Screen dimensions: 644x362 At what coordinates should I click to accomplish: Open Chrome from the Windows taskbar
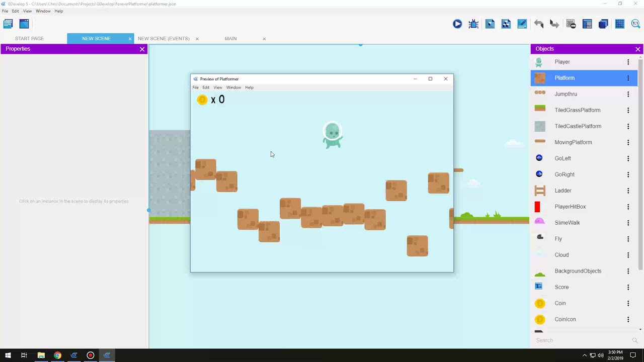pos(57,355)
